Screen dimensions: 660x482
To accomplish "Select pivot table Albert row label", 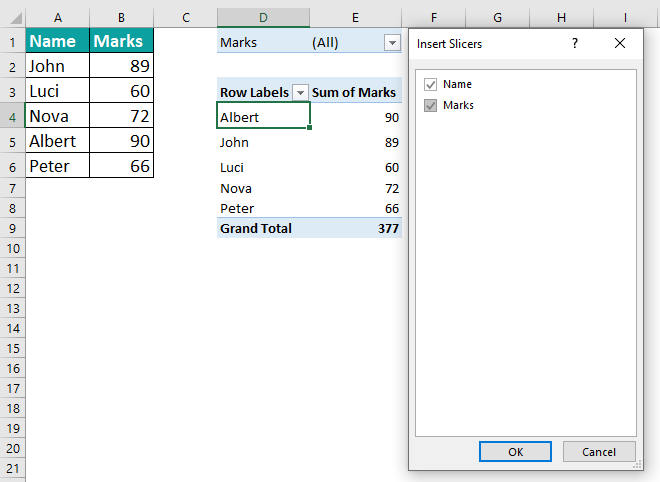I will (x=263, y=115).
